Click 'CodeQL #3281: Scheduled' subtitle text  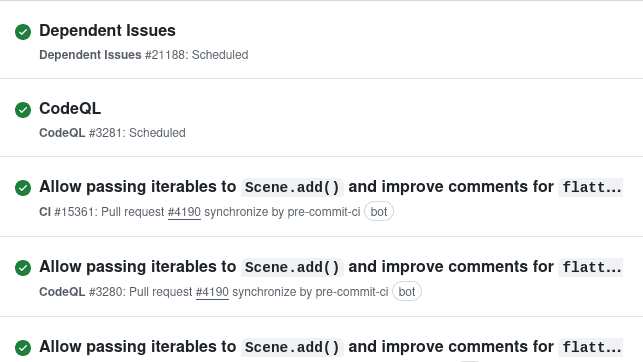pyautogui.click(x=112, y=133)
